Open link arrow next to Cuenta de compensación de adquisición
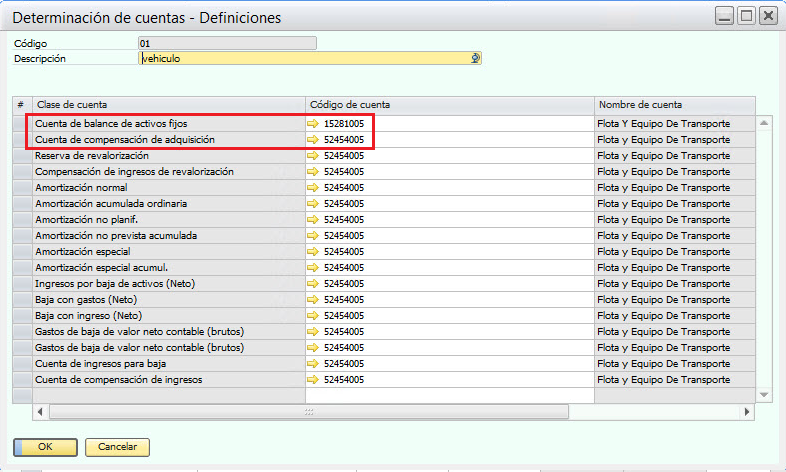786x472 pixels. [x=314, y=140]
